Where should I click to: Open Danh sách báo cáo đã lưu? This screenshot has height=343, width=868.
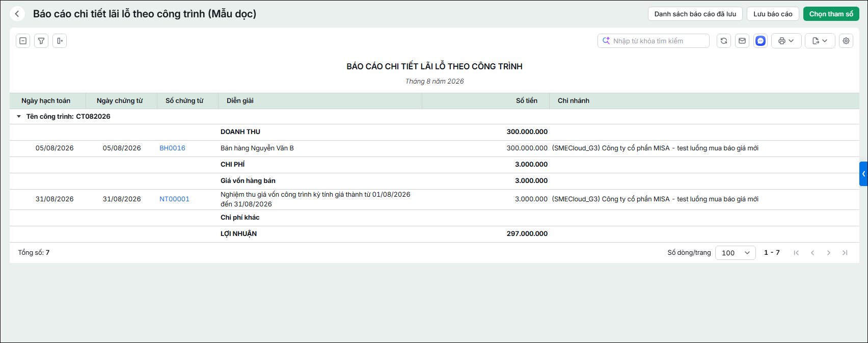click(695, 14)
